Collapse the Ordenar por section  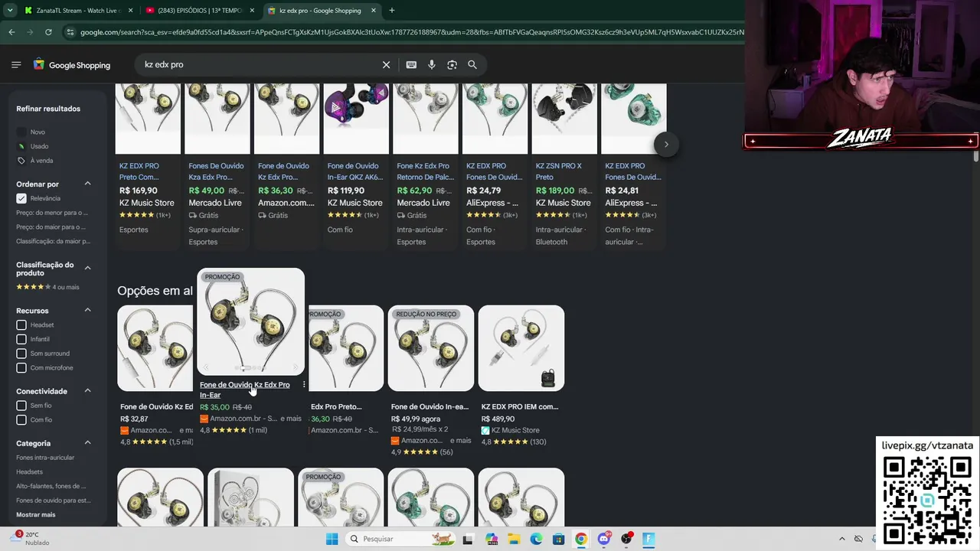87,184
